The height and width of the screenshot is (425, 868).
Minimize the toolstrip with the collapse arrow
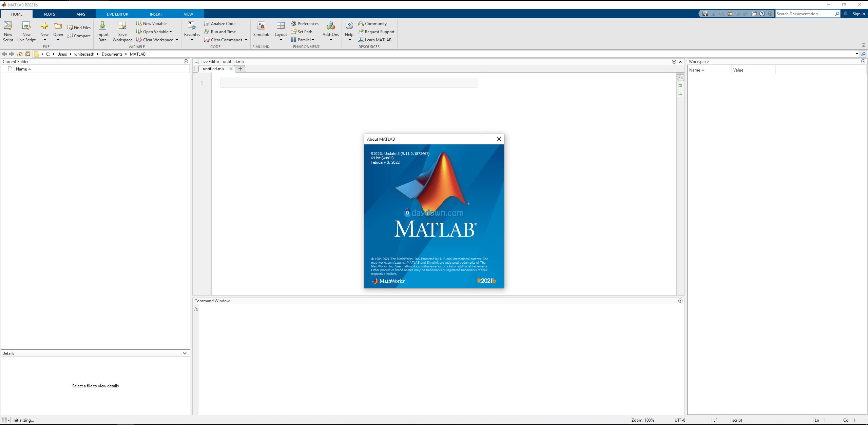pos(863,45)
